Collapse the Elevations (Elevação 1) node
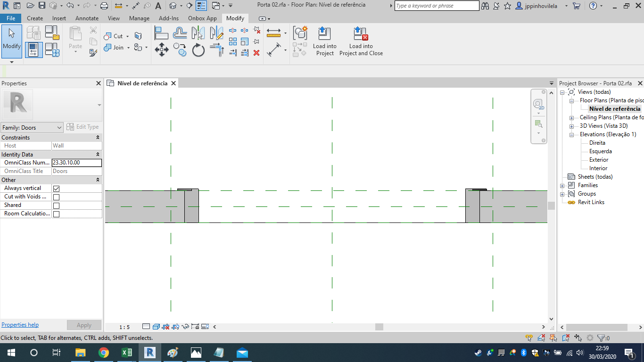 (x=571, y=134)
